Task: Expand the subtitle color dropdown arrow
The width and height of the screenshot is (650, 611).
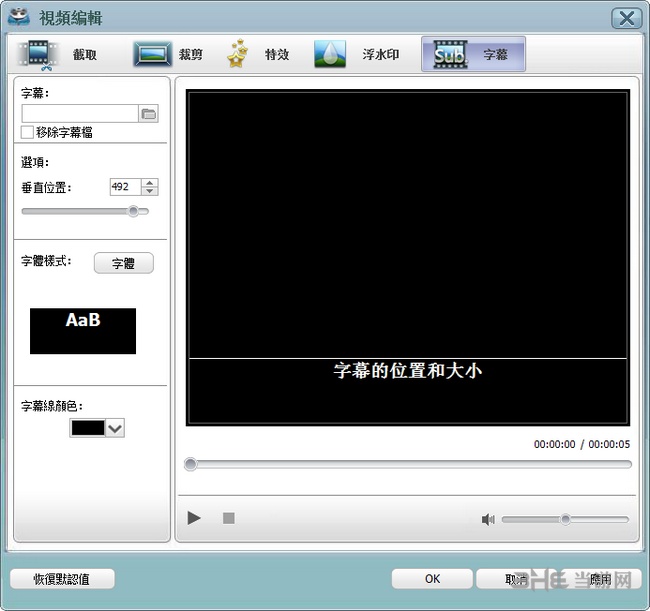Action: 115,428
